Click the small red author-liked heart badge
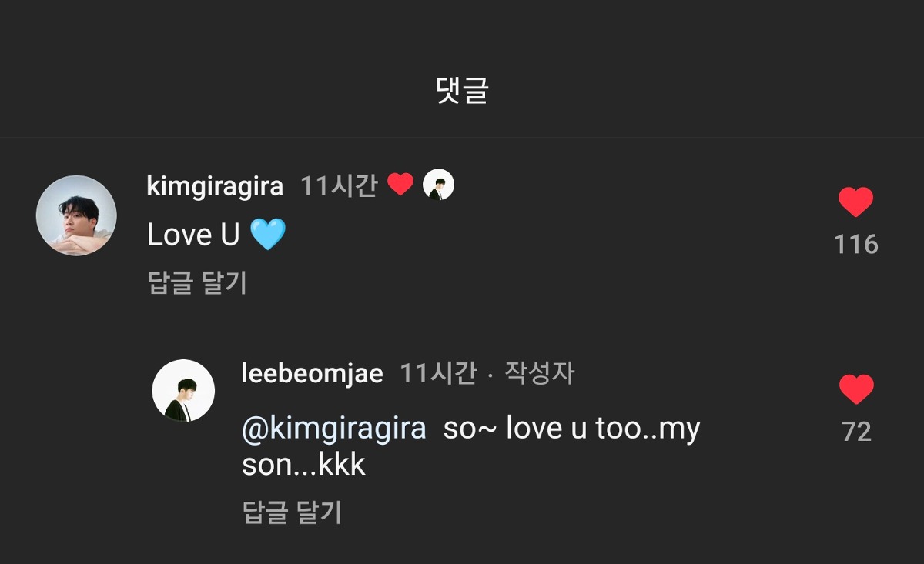924x564 pixels. tap(400, 185)
